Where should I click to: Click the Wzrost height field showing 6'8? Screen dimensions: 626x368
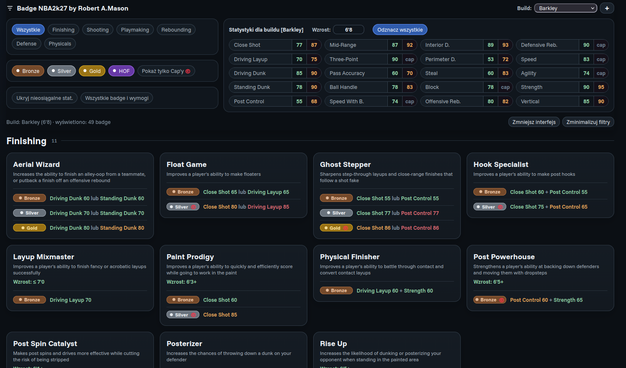click(349, 30)
